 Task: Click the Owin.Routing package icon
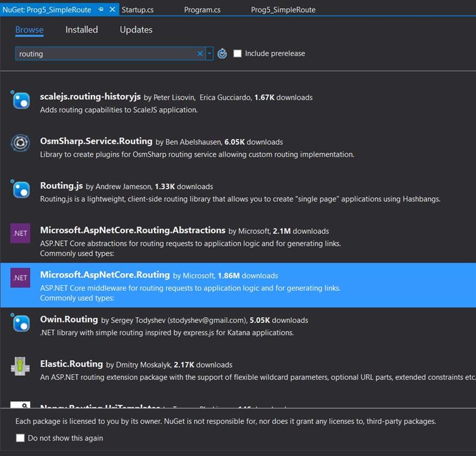(x=20, y=322)
